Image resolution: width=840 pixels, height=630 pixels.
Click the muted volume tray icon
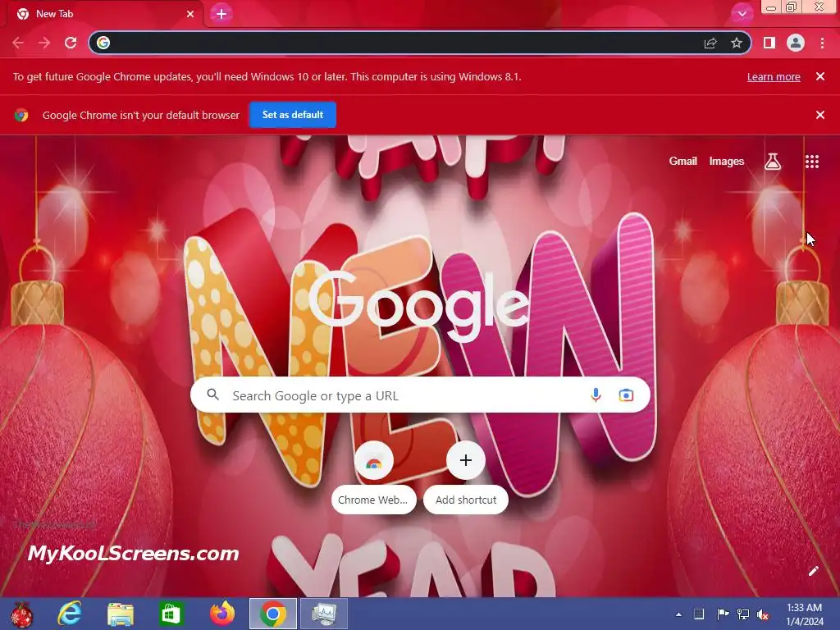[763, 614]
